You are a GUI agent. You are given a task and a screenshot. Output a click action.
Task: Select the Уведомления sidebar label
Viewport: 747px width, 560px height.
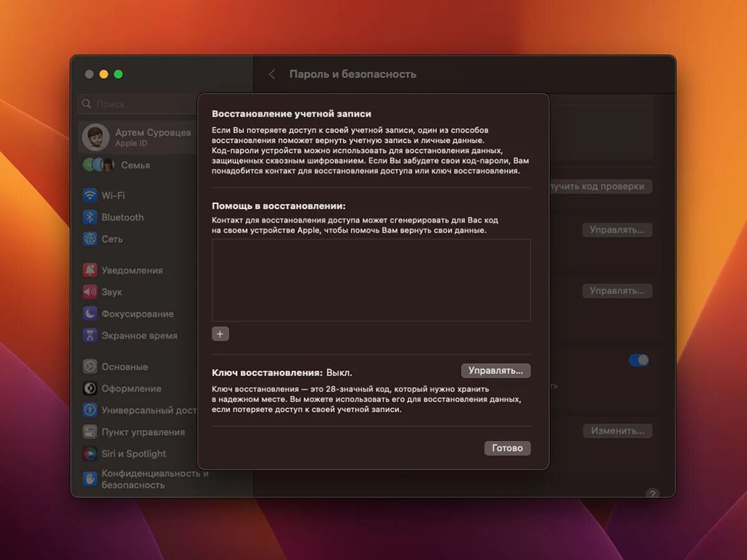click(x=132, y=270)
